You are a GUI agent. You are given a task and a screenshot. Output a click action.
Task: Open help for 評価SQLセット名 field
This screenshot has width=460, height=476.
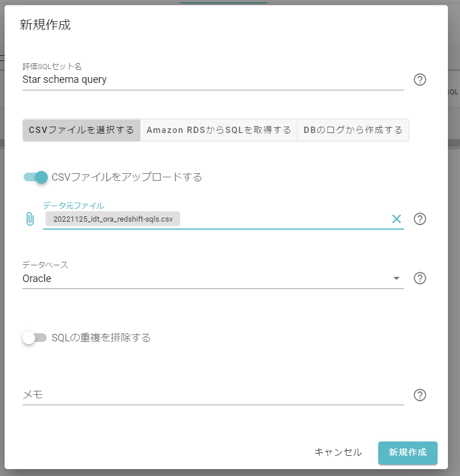tap(420, 79)
